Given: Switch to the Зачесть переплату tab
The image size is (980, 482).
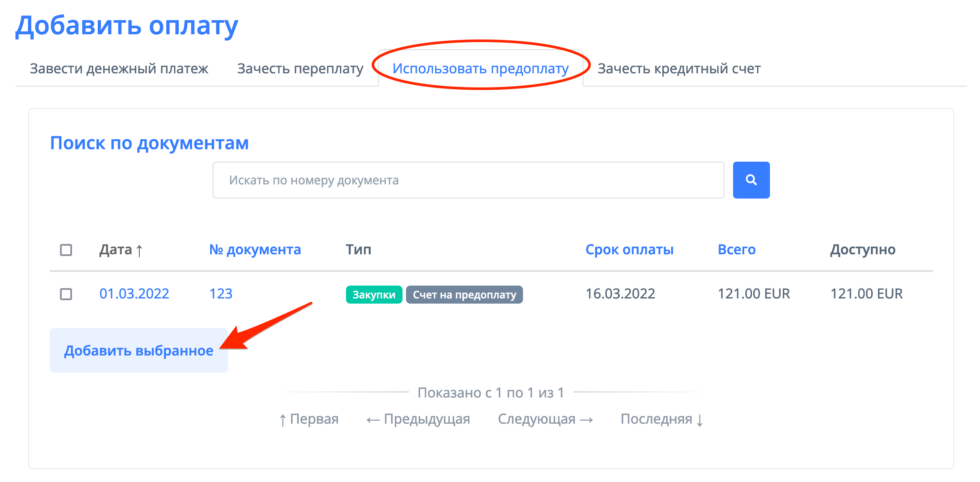Looking at the screenshot, I should [300, 69].
